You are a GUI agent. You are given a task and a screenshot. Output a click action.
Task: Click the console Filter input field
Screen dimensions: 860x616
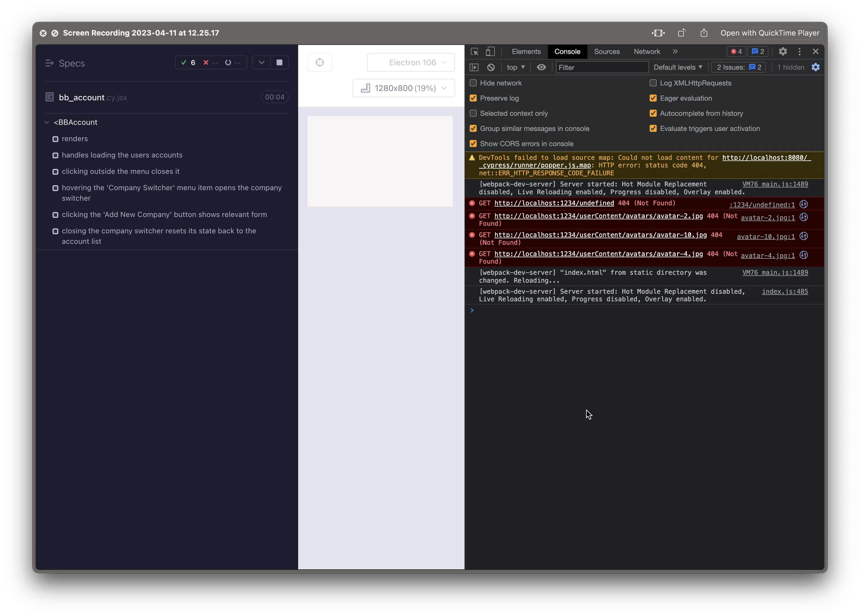pos(602,67)
